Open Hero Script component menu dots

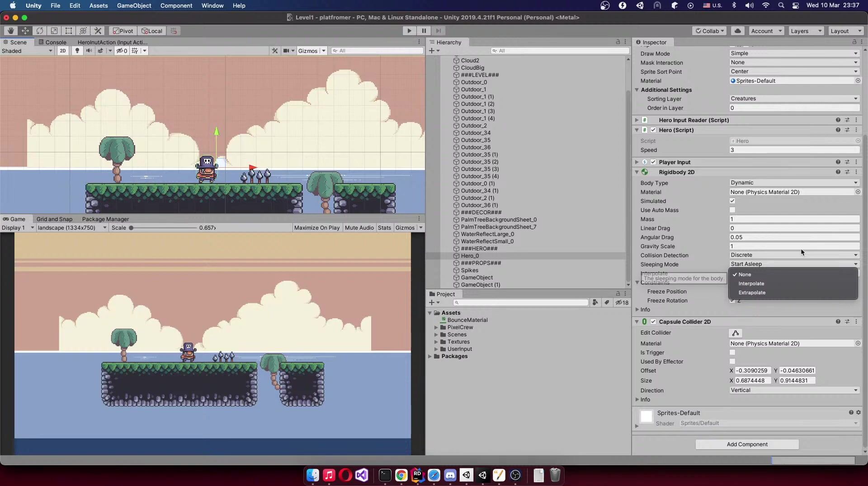tap(856, 130)
